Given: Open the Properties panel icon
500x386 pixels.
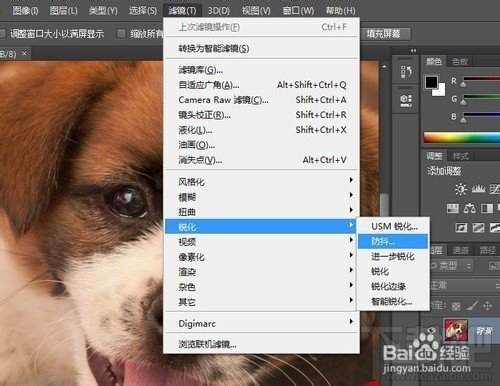Looking at the screenshot, I should click(x=406, y=100).
